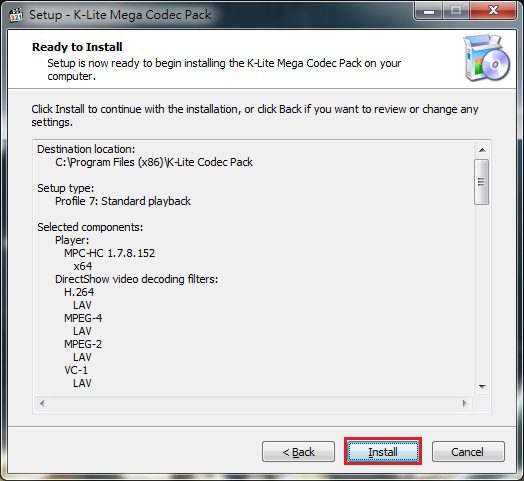
Task: Click the 'Selected components:' label
Action: click(90, 227)
